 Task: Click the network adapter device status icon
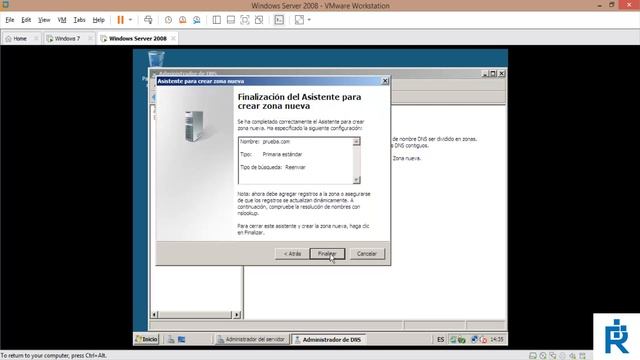(x=553, y=356)
